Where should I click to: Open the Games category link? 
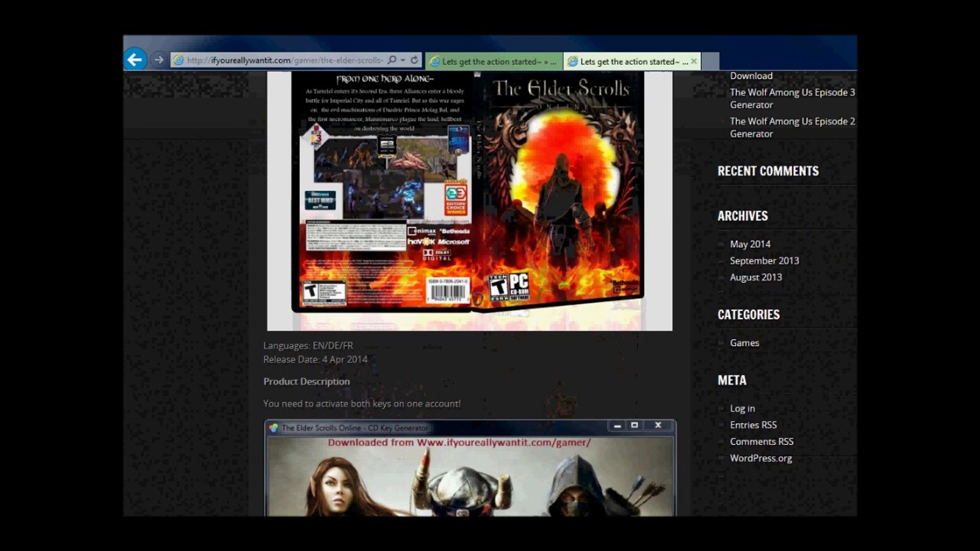744,343
